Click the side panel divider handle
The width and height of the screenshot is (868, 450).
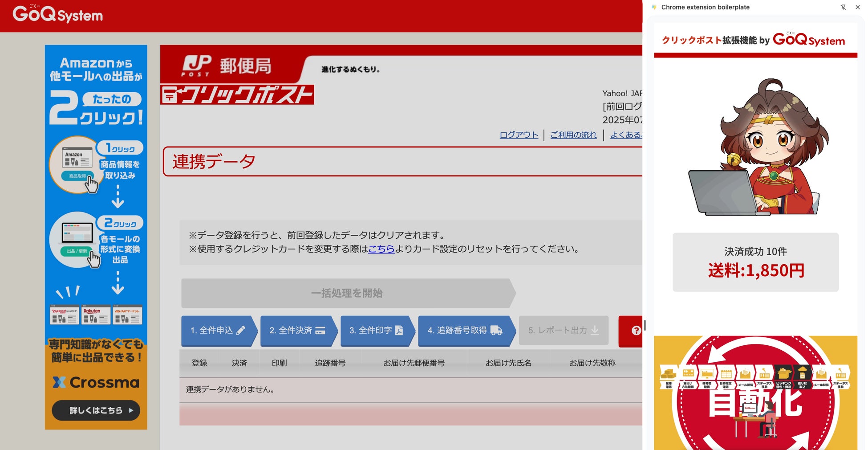(645, 326)
